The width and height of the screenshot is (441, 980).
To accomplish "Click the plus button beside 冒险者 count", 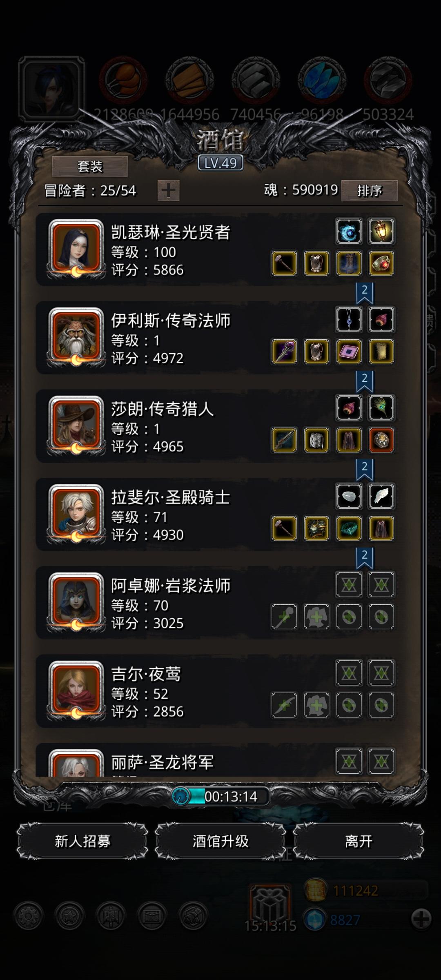I will click(169, 191).
